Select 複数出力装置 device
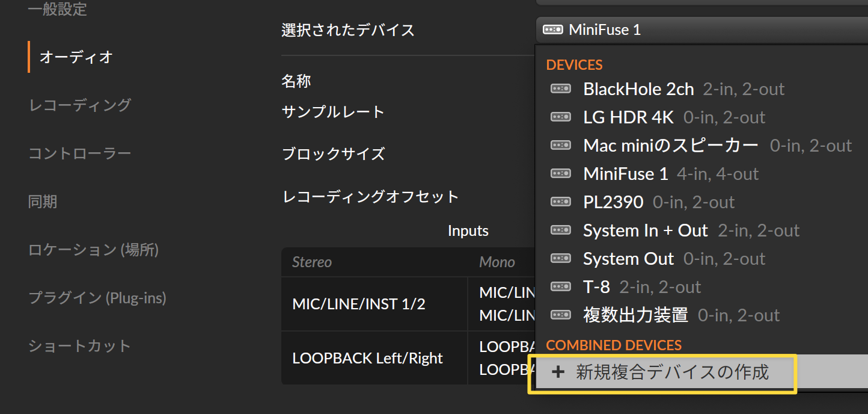Viewport: 868px width, 414px height. (x=701, y=315)
